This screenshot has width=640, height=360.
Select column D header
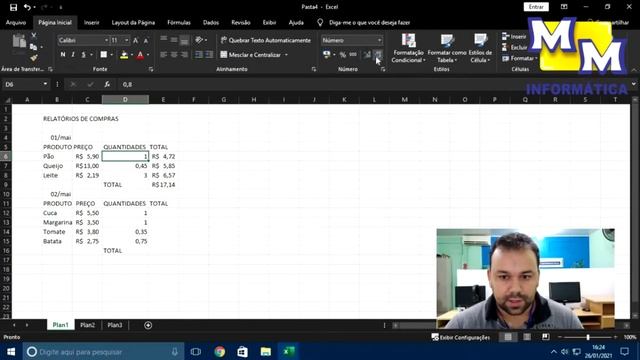tap(125, 99)
